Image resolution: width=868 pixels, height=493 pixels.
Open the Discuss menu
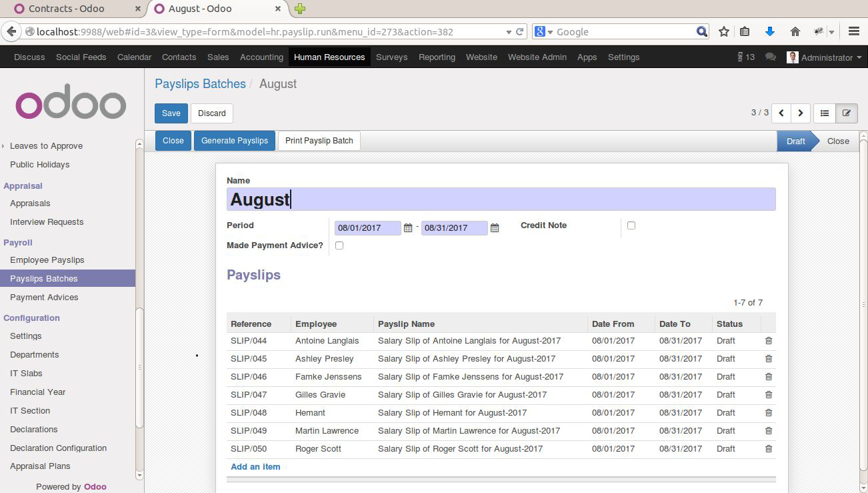29,57
